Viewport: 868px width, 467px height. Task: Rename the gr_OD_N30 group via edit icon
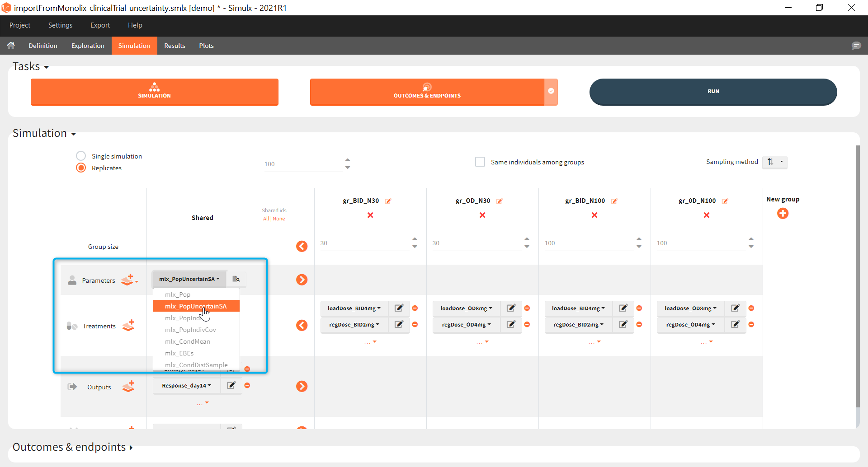coord(500,201)
